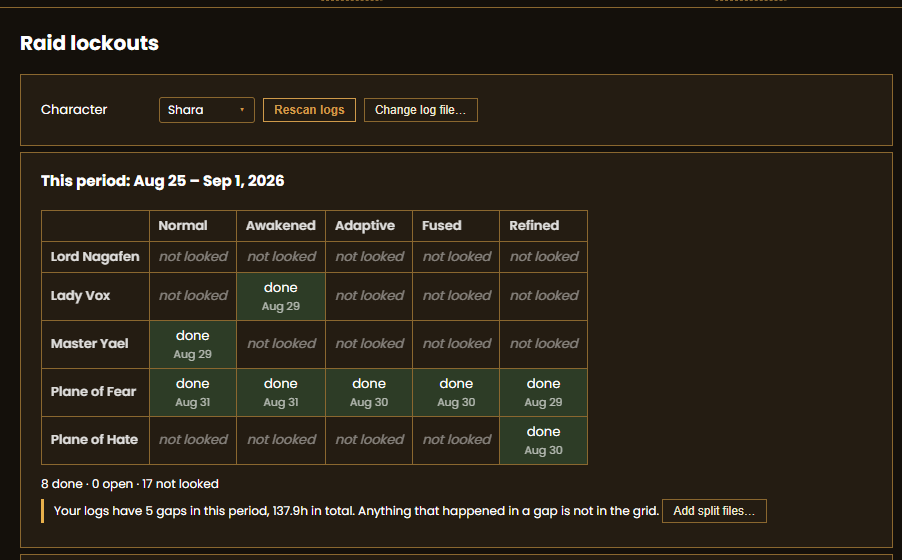Click the Fused column header

[x=456, y=226]
